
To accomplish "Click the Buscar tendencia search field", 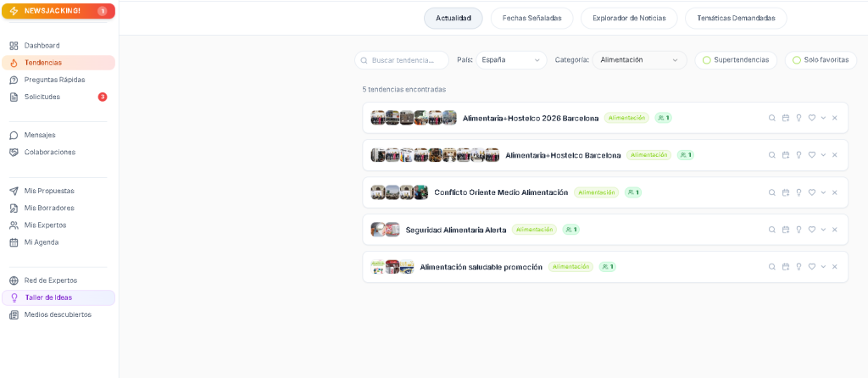I will point(403,60).
